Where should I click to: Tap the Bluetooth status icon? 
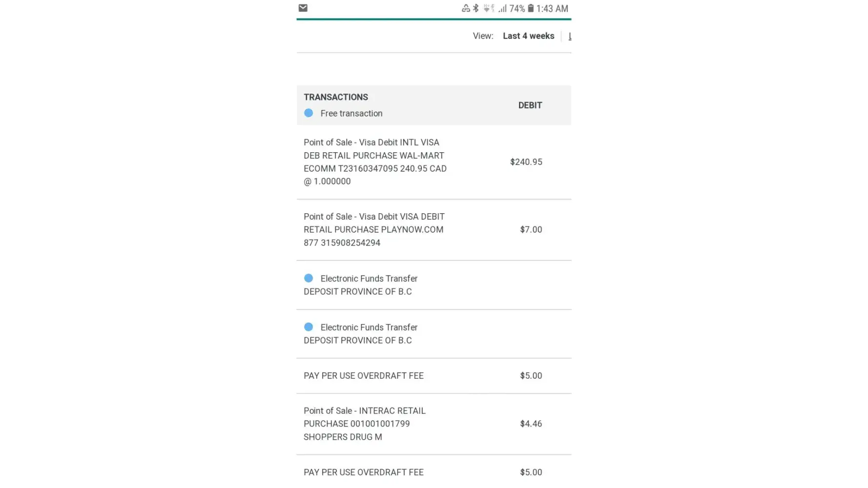(x=475, y=8)
